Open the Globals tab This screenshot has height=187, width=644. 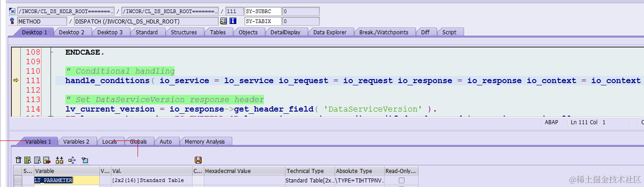(138, 141)
